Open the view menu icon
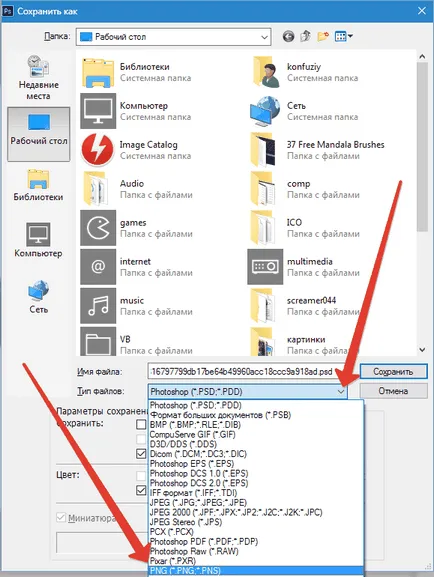434x577 pixels. point(343,36)
